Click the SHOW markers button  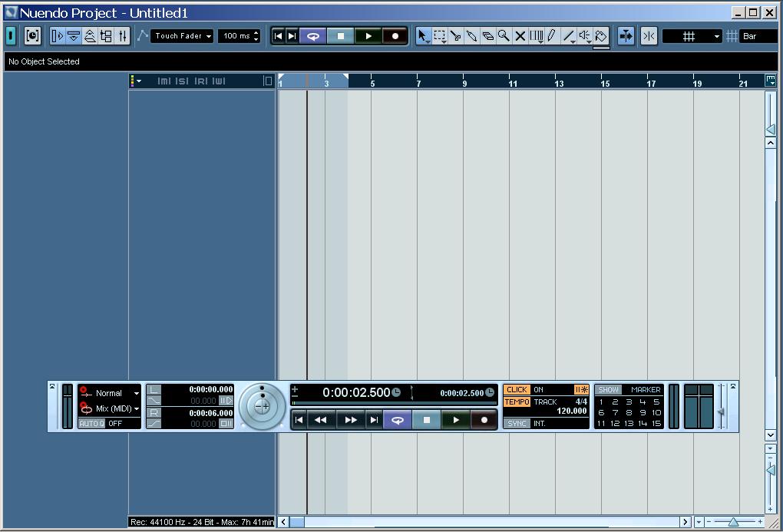[x=608, y=390]
